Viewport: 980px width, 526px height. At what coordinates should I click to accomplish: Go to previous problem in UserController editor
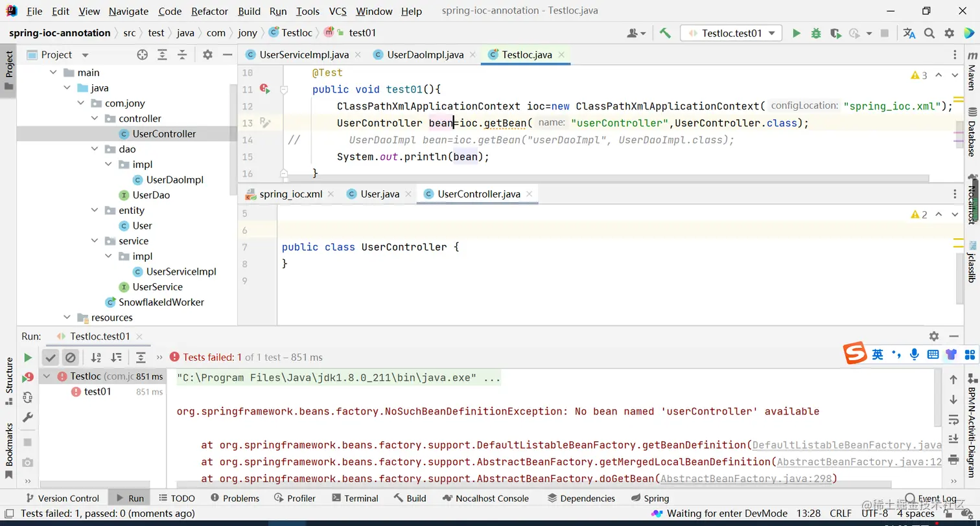point(939,214)
